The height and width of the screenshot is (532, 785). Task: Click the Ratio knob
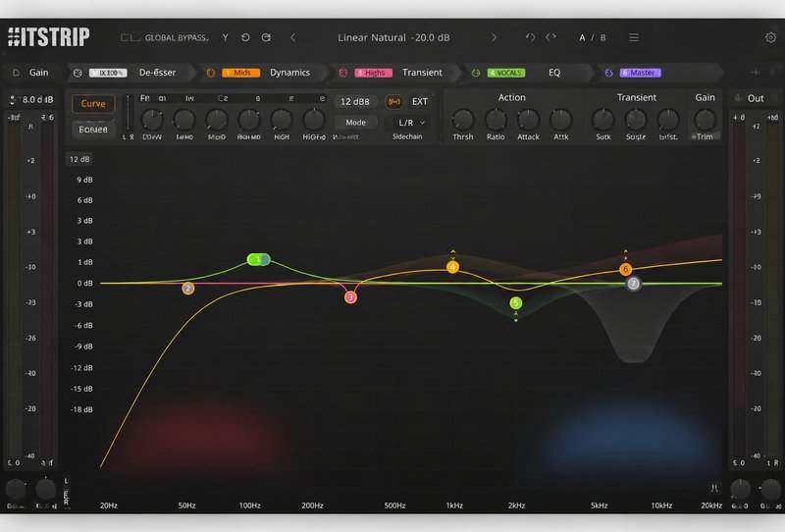click(496, 120)
